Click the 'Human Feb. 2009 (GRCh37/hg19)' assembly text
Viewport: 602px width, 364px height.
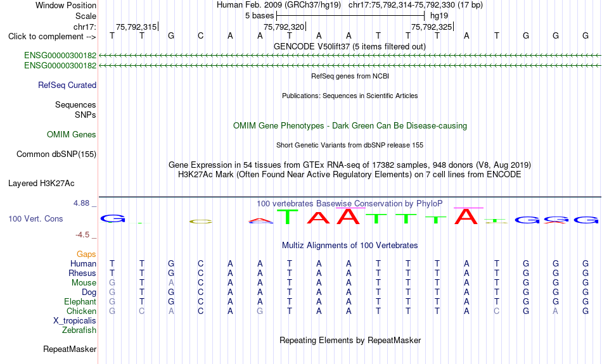click(279, 5)
